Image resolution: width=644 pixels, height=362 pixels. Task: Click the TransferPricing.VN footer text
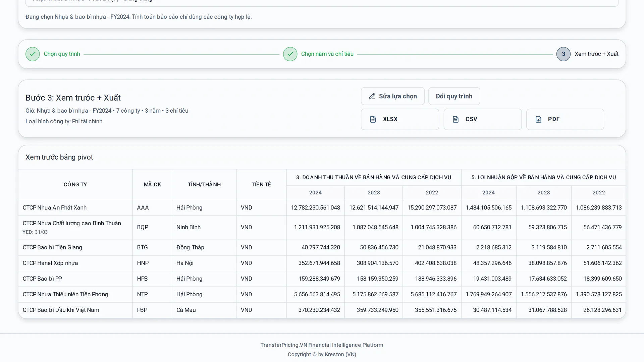[322, 345]
